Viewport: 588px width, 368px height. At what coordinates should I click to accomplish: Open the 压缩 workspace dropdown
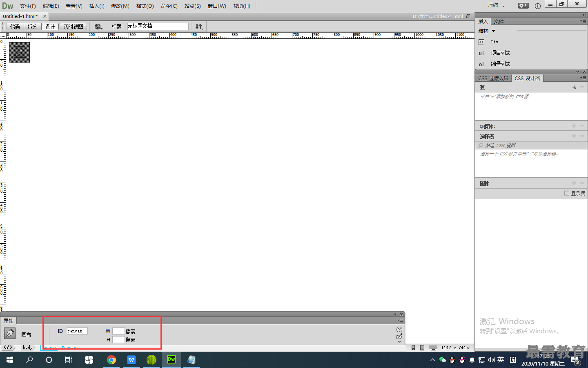(497, 6)
